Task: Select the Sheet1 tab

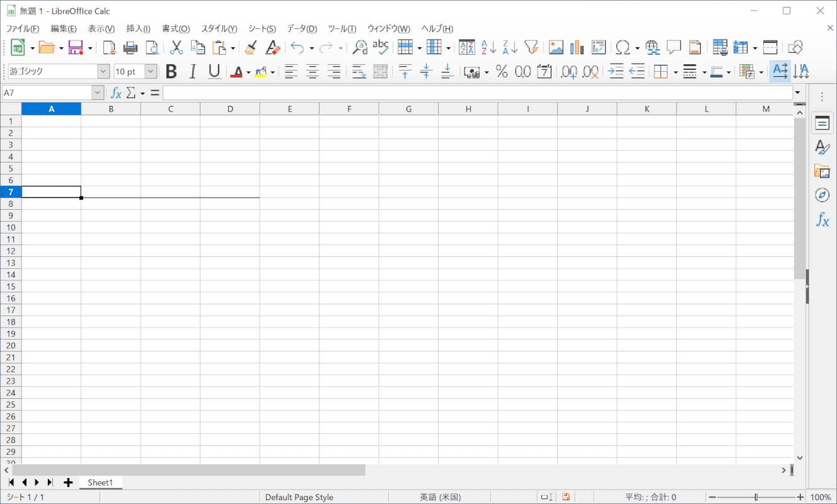Action: (x=100, y=483)
